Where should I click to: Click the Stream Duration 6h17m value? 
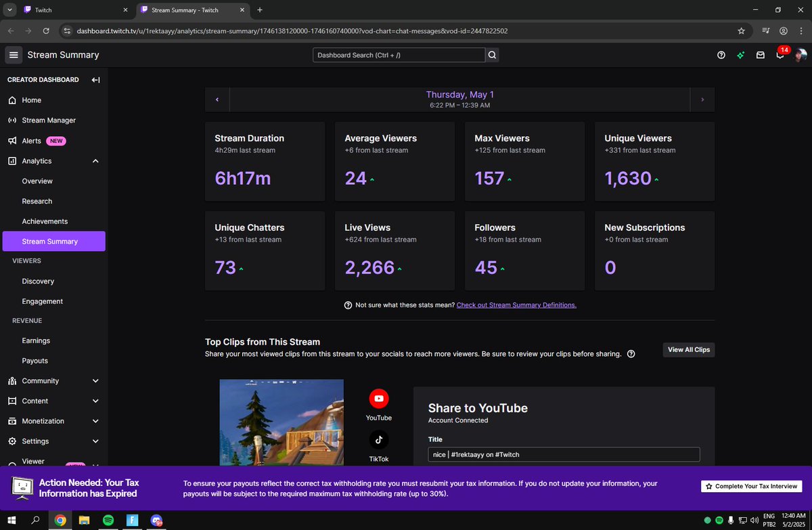point(243,178)
